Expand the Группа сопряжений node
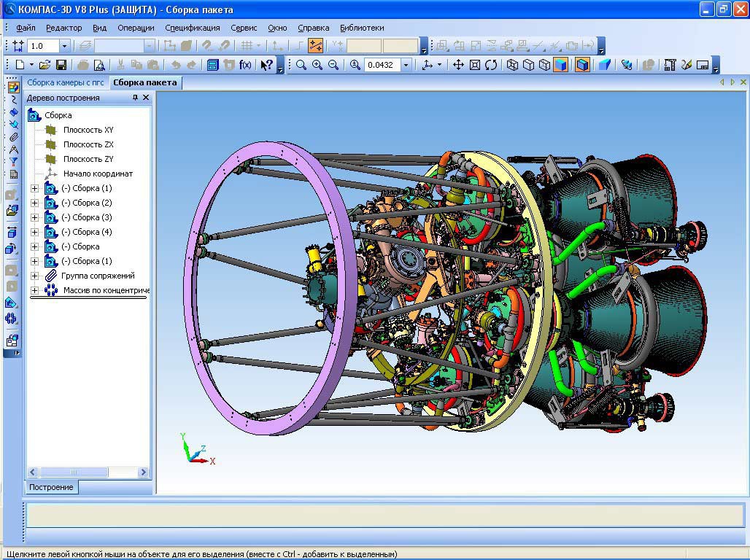 (34, 276)
